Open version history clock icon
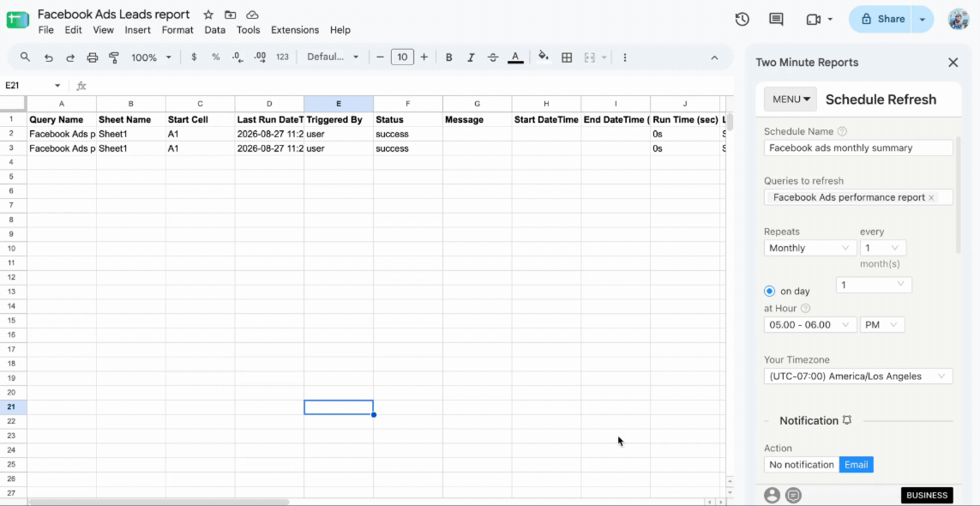Image resolution: width=980 pixels, height=506 pixels. 742,20
